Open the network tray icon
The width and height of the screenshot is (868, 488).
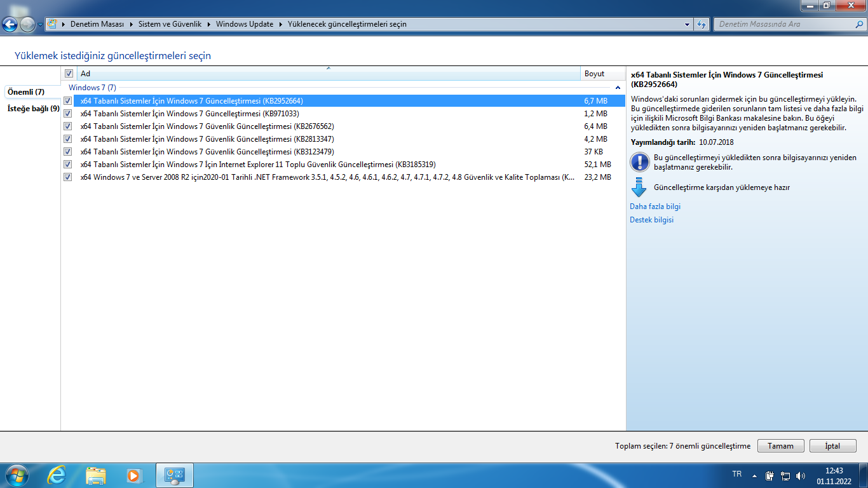point(785,475)
